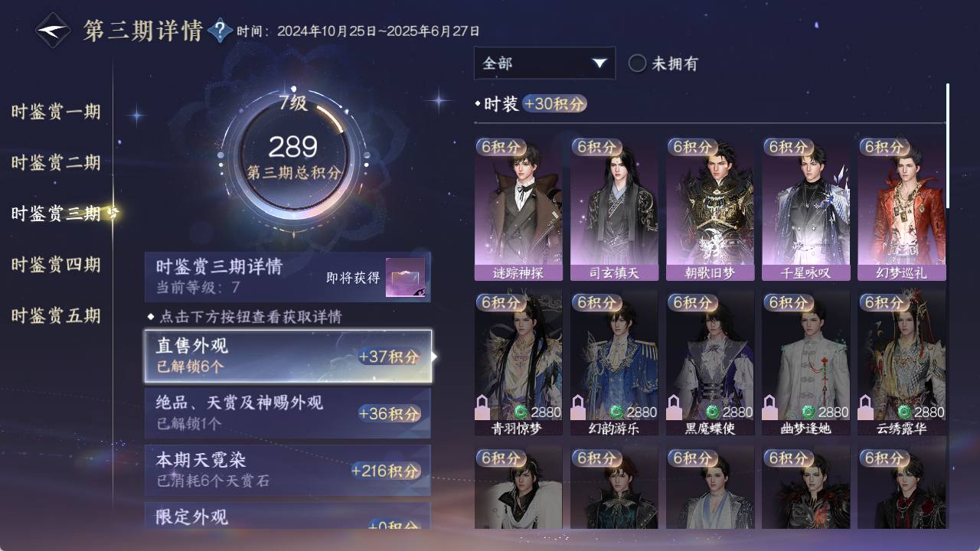The height and width of the screenshot is (551, 980).
Task: Click the lock icon on 青羽惊梦
Action: point(482,407)
